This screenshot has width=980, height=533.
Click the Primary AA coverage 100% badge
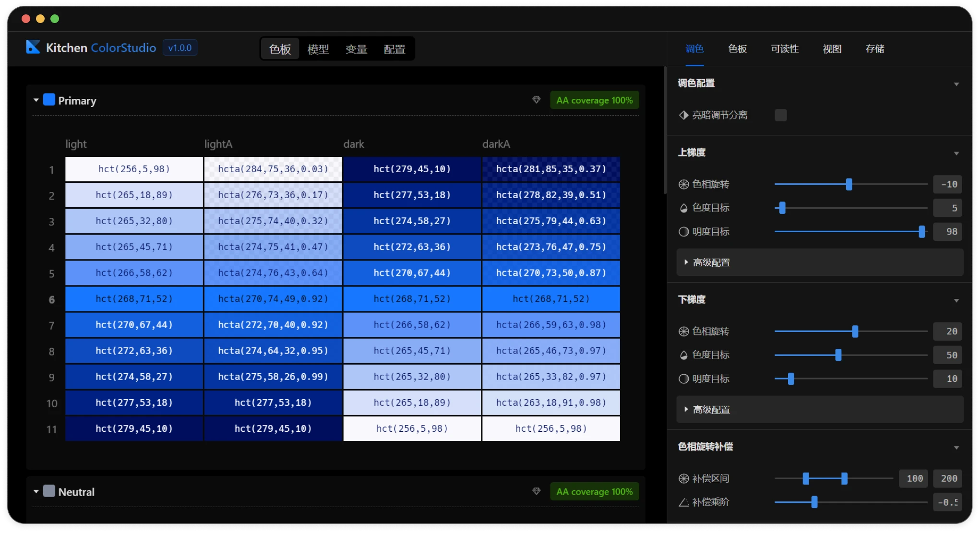tap(594, 100)
